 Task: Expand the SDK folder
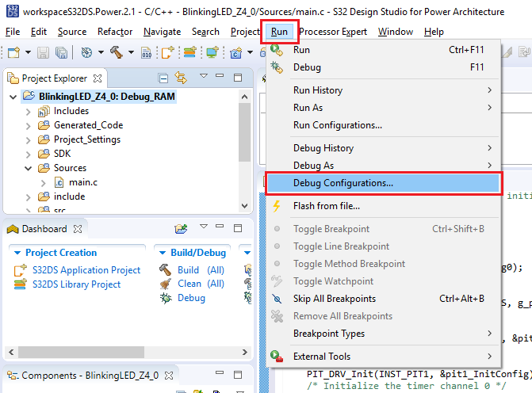tap(29, 155)
